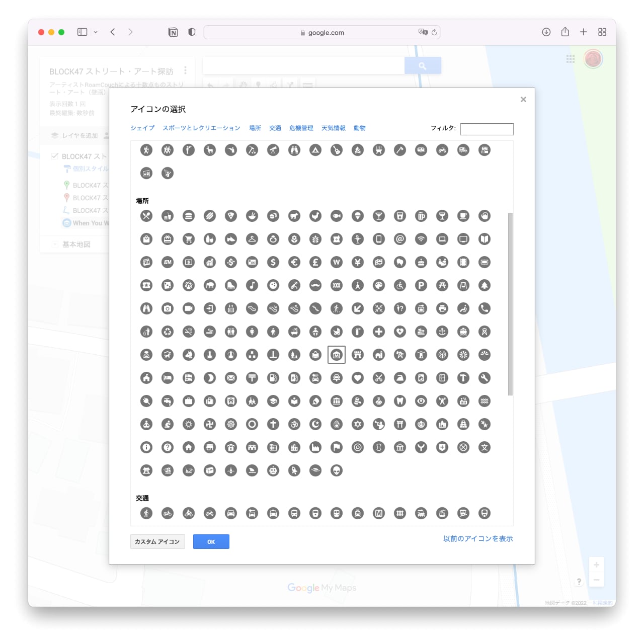The image size is (644, 644).
Task: Choose the camera icon
Action: pos(168,308)
